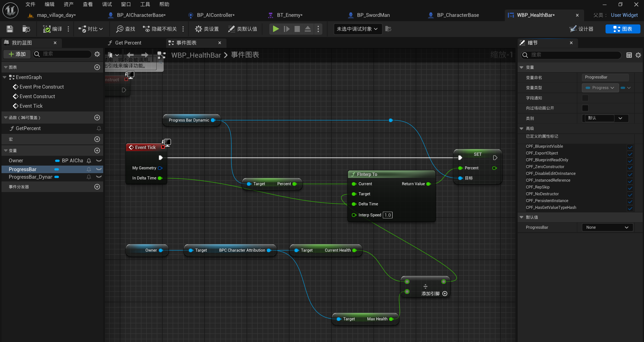The width and height of the screenshot is (644, 342).
Task: Enable the expose to cinematics checkbox
Action: click(x=585, y=108)
